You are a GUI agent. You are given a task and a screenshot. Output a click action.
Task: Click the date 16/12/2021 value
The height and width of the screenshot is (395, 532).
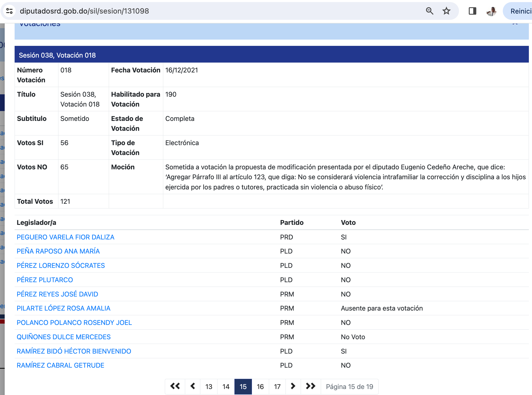click(x=182, y=70)
